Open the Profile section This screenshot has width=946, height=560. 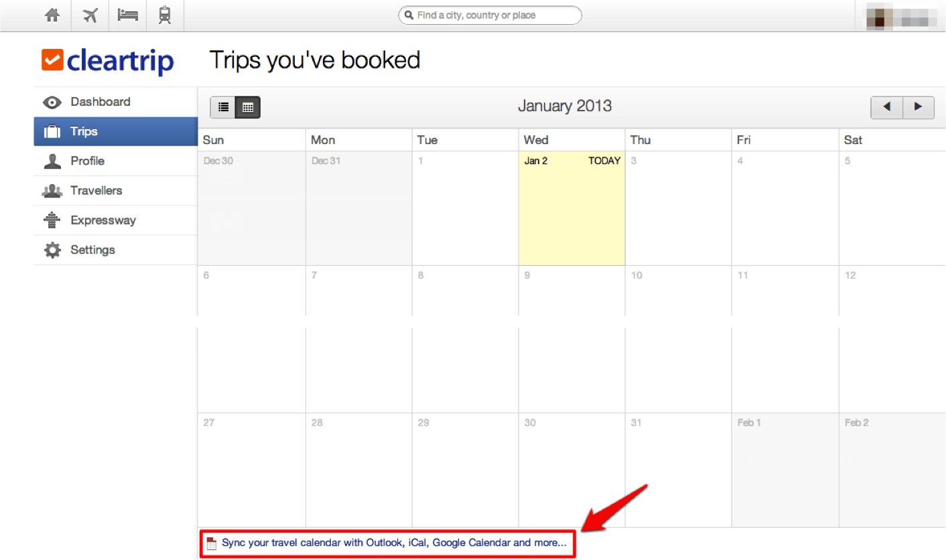pos(87,161)
